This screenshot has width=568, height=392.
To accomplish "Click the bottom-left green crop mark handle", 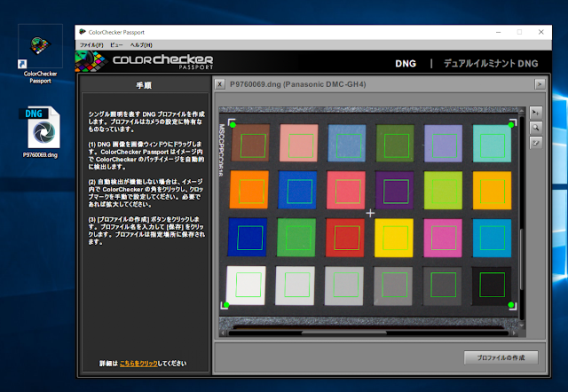I will point(226,305).
